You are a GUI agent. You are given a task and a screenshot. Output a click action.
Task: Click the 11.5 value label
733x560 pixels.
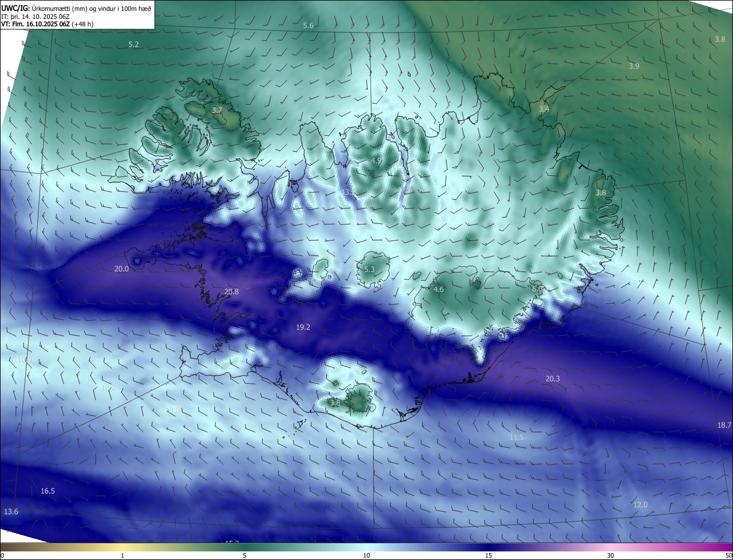pos(517,437)
